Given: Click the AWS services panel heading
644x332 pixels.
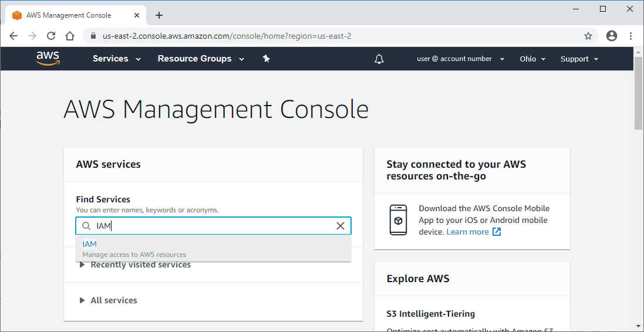Looking at the screenshot, I should click(109, 165).
